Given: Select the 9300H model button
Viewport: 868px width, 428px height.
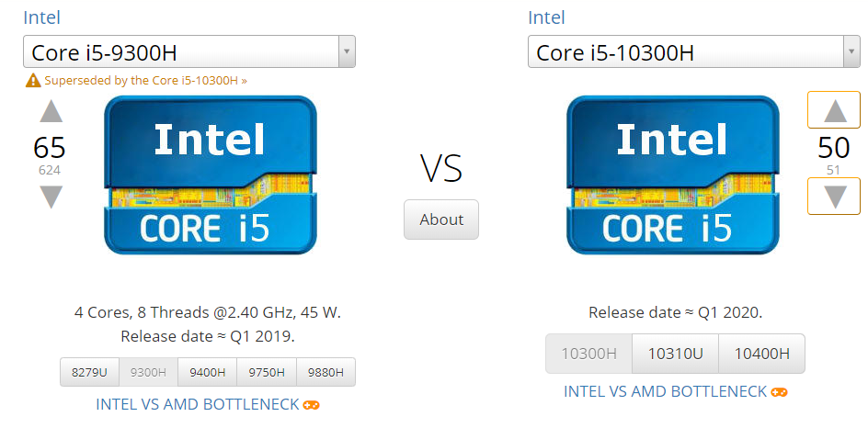Looking at the screenshot, I should pyautogui.click(x=148, y=372).
